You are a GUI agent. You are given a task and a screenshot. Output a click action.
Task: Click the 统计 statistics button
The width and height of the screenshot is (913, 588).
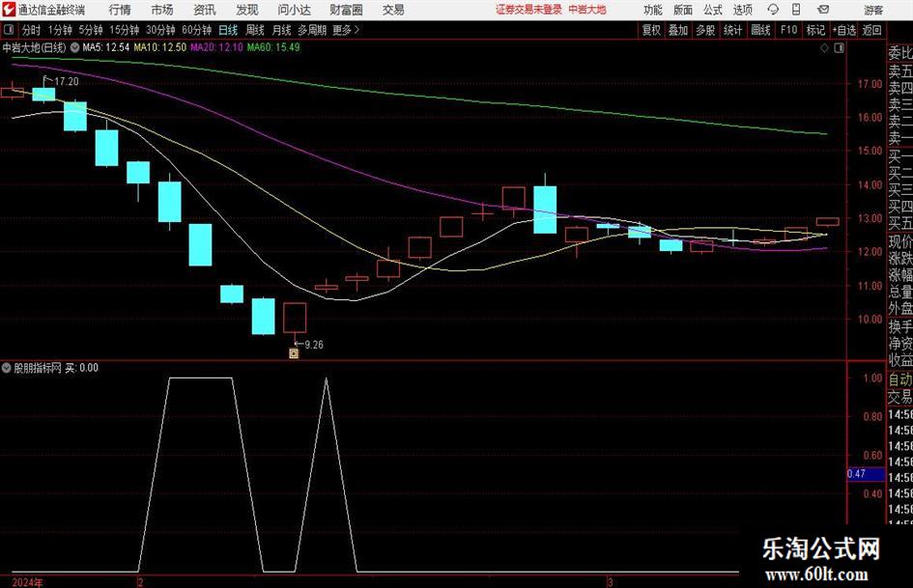(732, 30)
